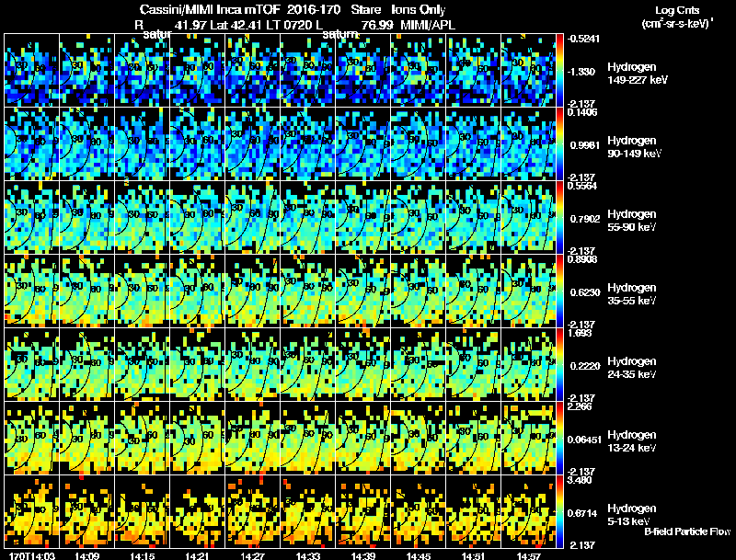
Task: Click the 'B-field Particle Flow' label
Action: [x=687, y=531]
